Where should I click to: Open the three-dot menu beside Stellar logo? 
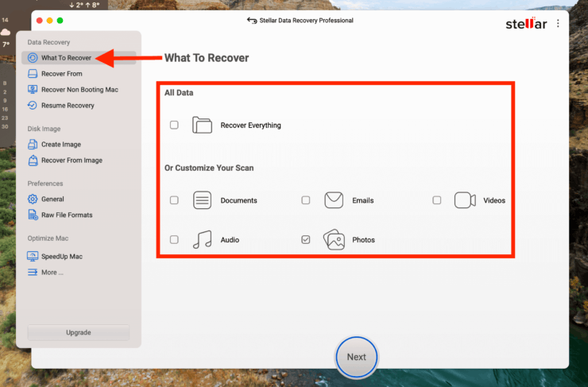[558, 23]
